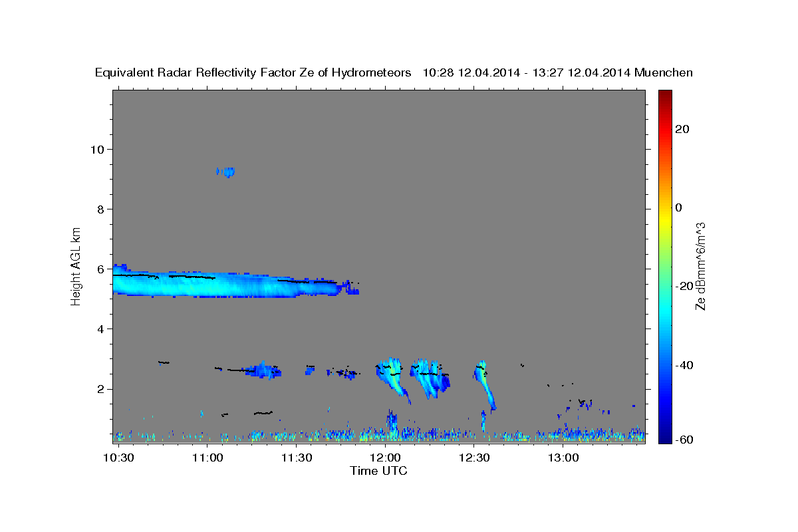Image resolution: width=798 pixels, height=532 pixels.
Task: Click the 'Muenchen' location label in title
Action: point(664,72)
